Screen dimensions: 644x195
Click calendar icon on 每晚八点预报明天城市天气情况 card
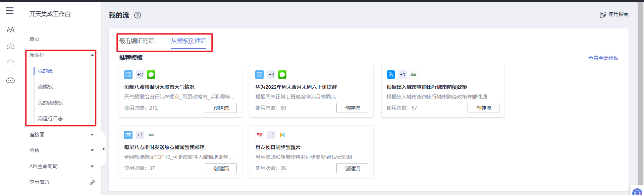128,74
